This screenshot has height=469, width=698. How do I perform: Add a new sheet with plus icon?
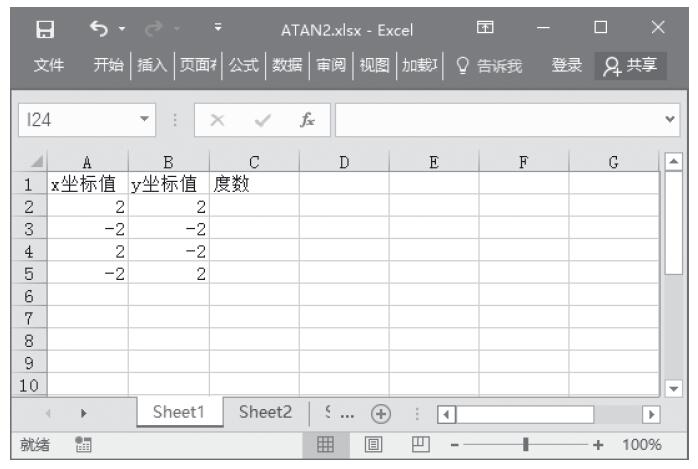380,412
